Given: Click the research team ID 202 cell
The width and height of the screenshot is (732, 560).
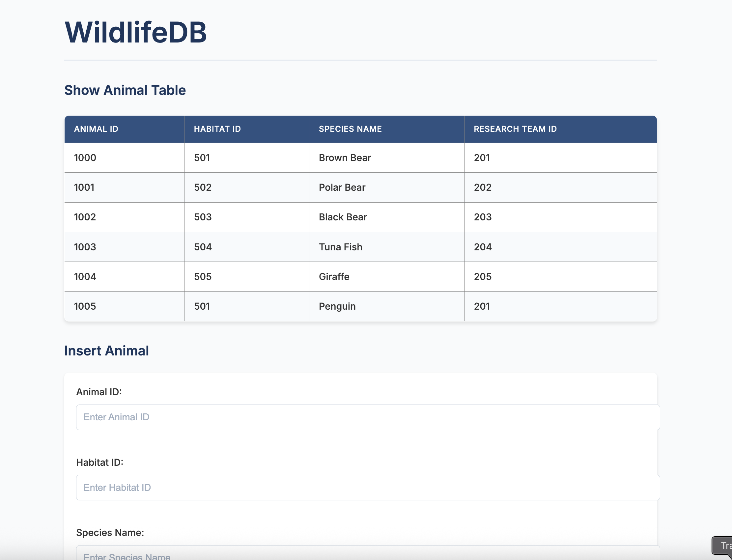Looking at the screenshot, I should coord(561,187).
